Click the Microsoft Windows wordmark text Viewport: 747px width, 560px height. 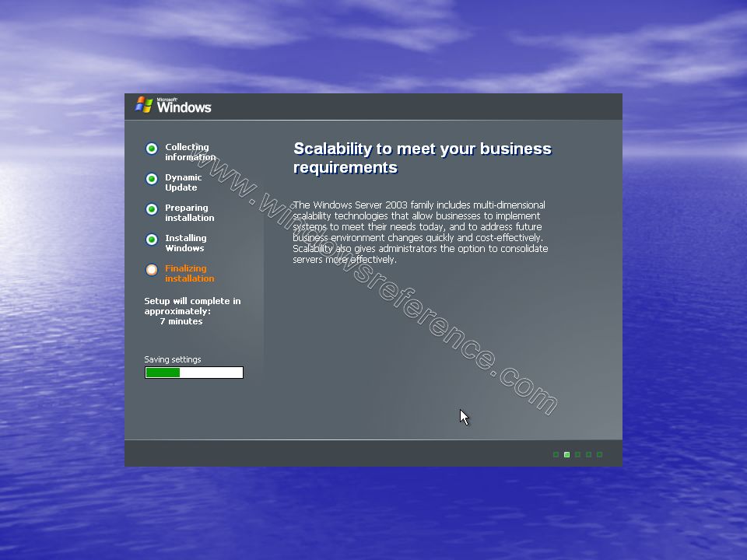(x=184, y=106)
